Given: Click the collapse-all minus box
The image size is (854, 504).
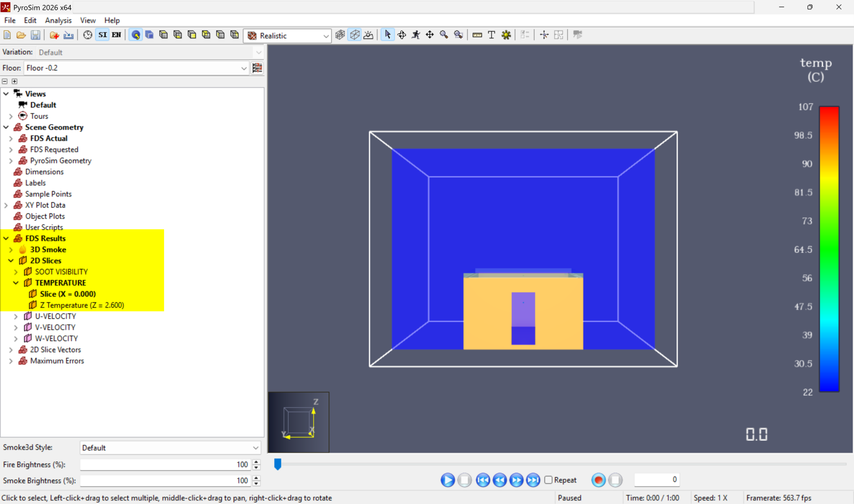Looking at the screenshot, I should click(x=5, y=81).
